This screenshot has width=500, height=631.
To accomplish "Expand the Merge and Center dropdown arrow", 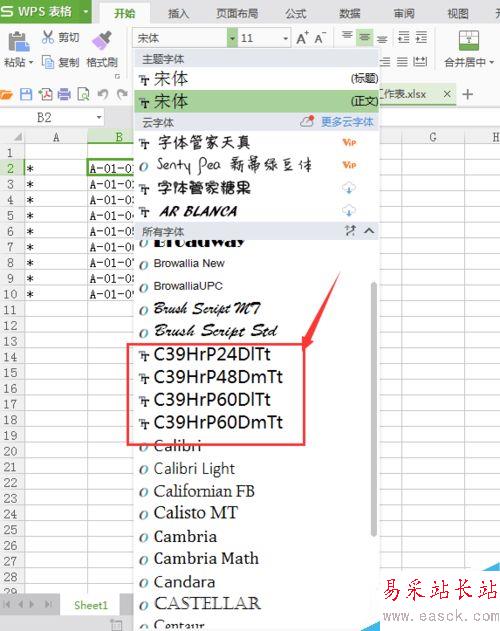I will tap(492, 62).
